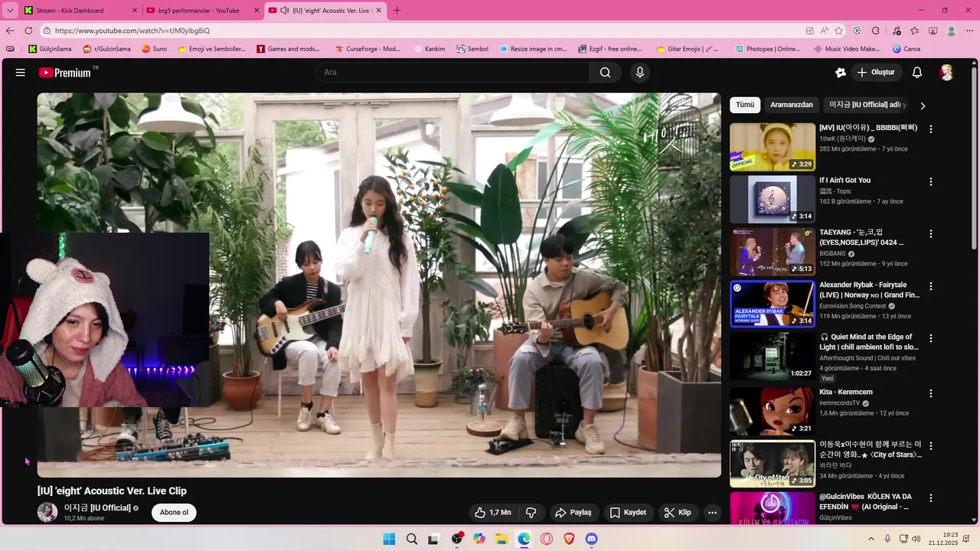
Task: Play BBIBBI video thumbnail
Action: pos(773,147)
